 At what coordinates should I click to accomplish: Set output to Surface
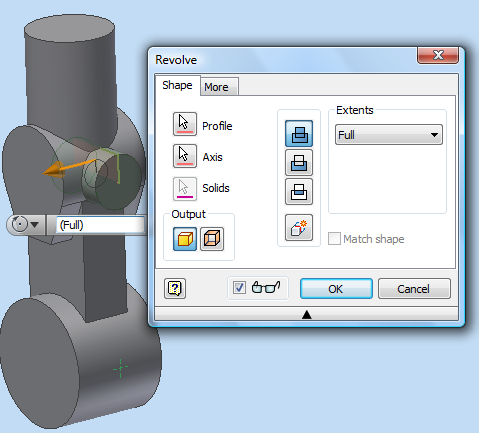(x=212, y=239)
